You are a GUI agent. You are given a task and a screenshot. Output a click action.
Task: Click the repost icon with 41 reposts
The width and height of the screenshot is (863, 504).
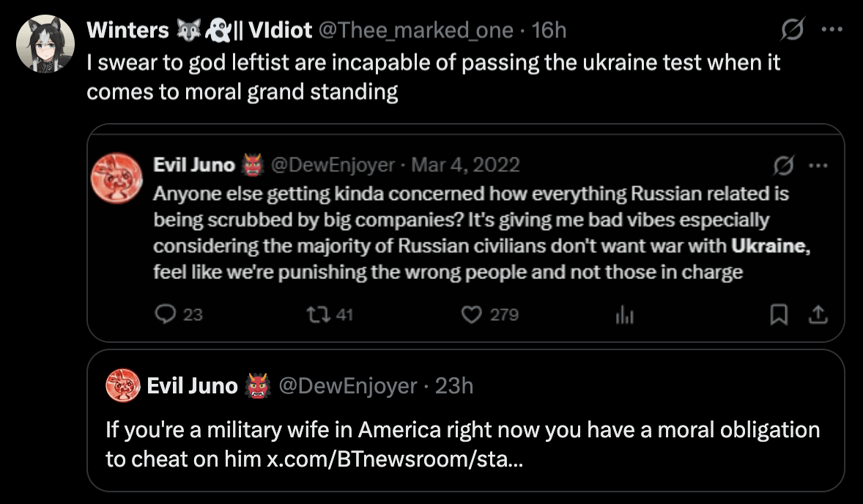(x=319, y=314)
